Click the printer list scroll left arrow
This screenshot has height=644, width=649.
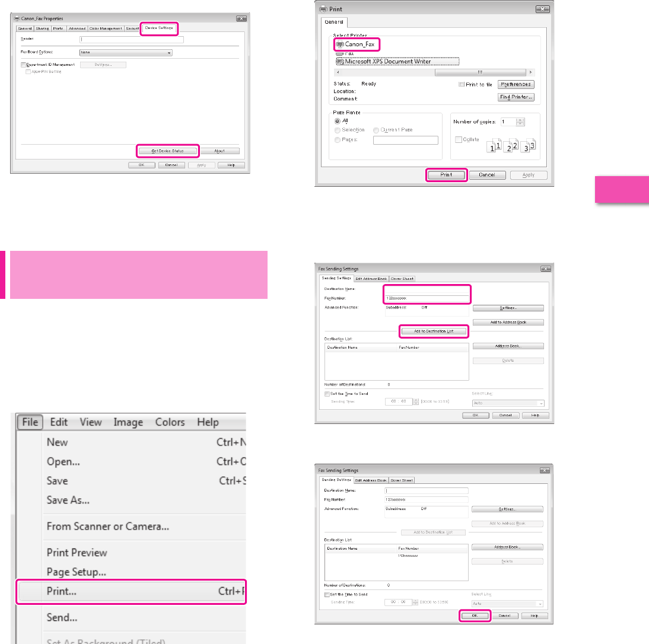338,72
